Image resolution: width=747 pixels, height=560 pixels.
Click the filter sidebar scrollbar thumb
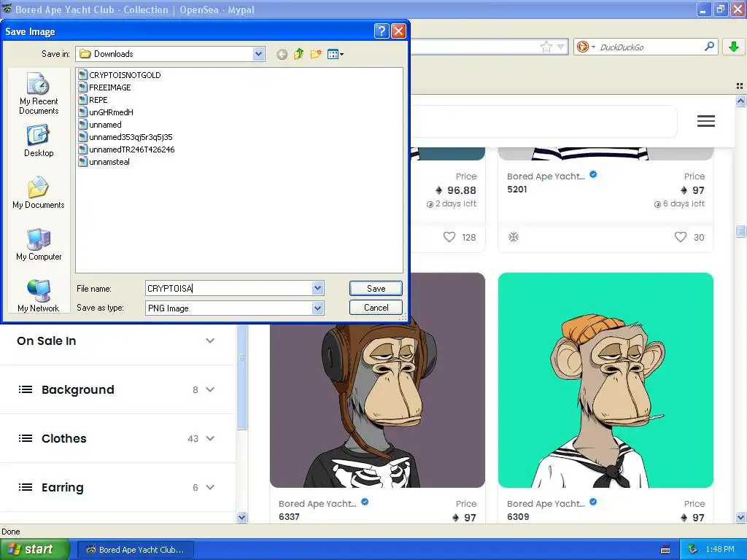(x=242, y=376)
